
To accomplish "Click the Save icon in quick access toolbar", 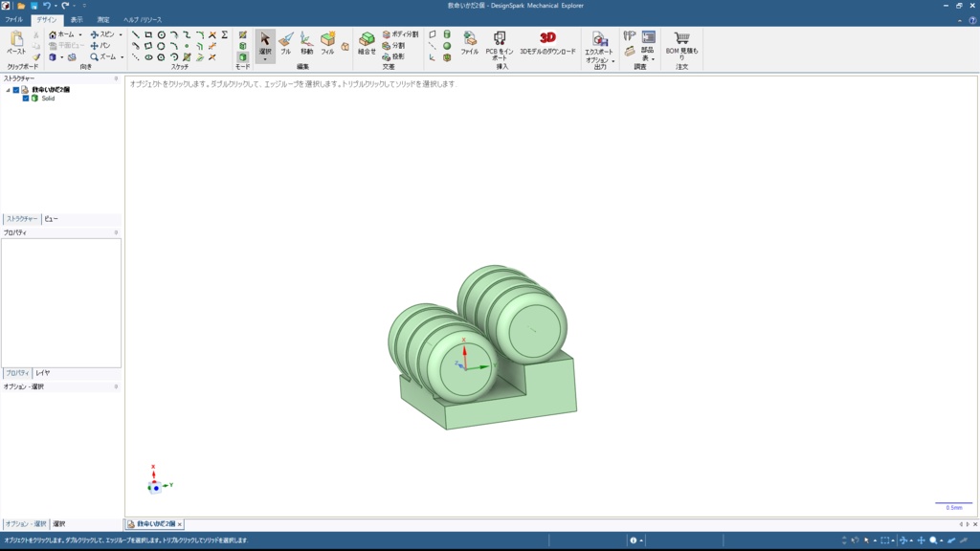I will click(33, 6).
